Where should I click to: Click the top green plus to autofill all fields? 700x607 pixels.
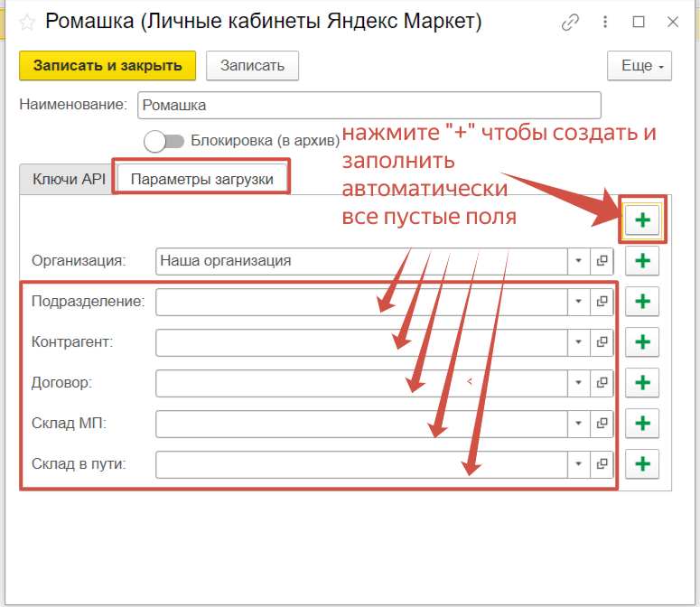(642, 219)
